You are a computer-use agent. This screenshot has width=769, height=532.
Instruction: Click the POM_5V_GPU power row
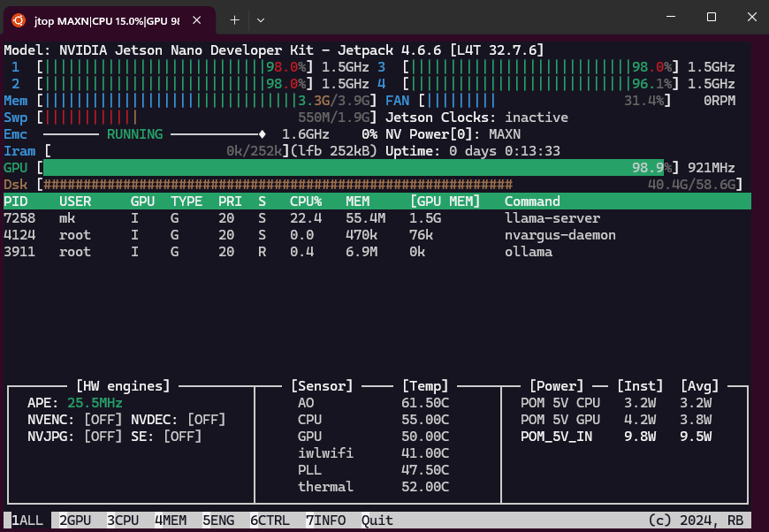click(616, 420)
